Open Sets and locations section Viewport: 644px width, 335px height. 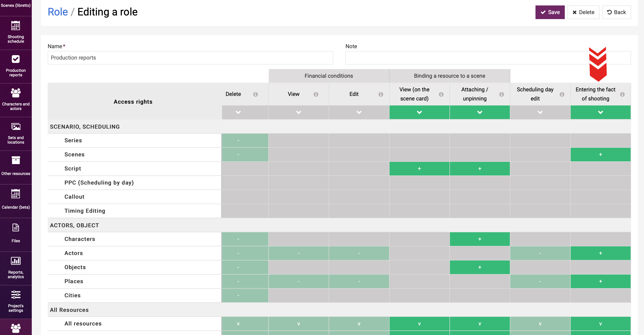[x=16, y=134]
